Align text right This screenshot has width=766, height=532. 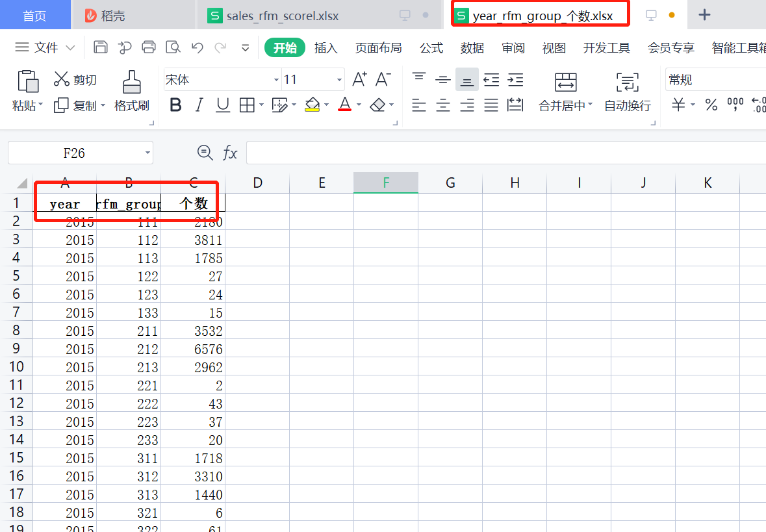click(x=467, y=105)
